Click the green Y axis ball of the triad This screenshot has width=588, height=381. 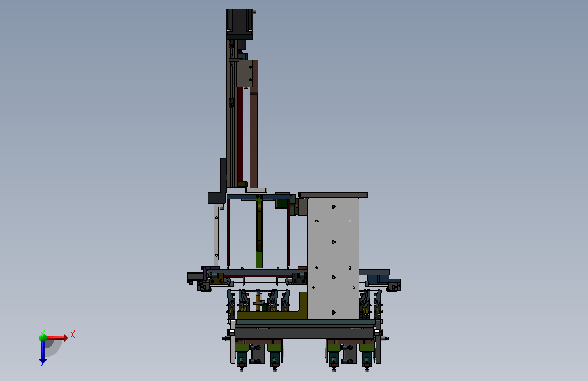coord(43,338)
